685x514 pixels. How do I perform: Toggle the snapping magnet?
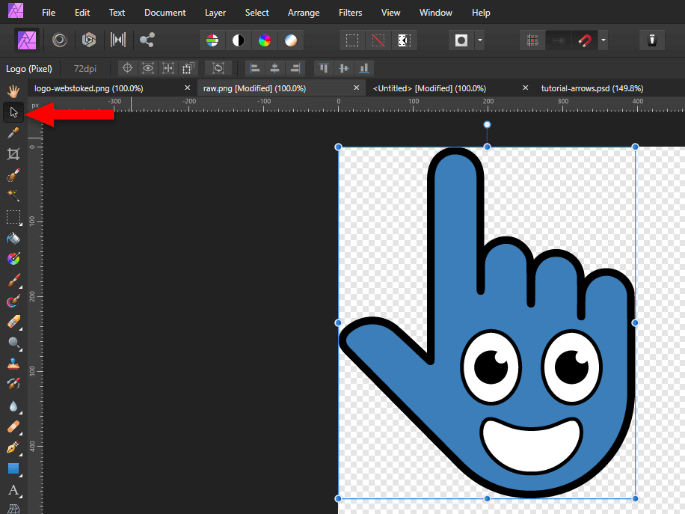point(586,40)
